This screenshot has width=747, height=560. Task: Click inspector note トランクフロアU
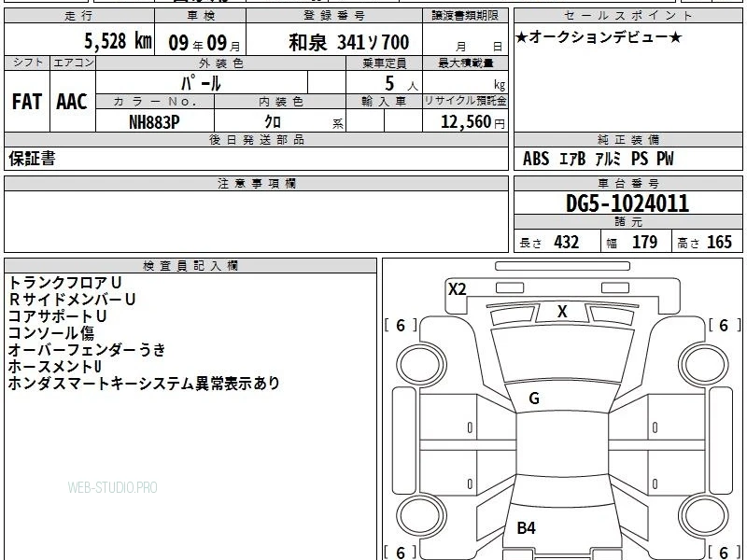click(x=65, y=283)
